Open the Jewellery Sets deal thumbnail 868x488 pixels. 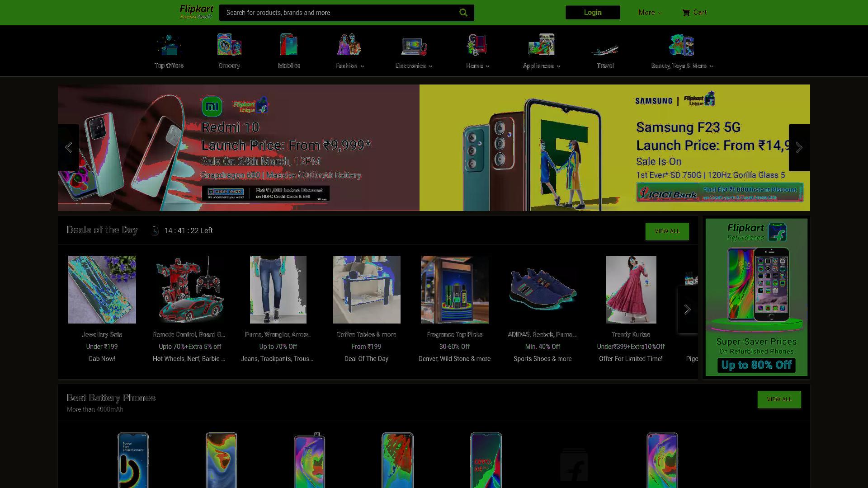click(102, 290)
